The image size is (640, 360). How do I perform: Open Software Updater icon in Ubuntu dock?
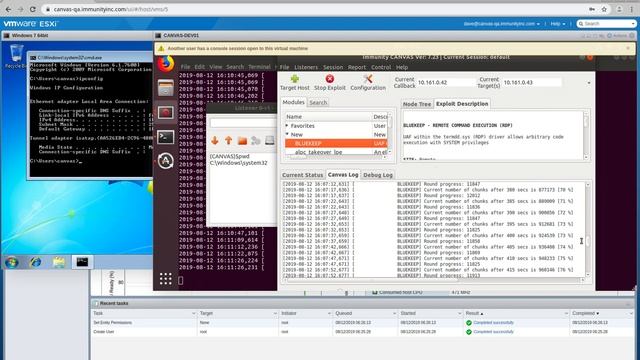pos(166,161)
